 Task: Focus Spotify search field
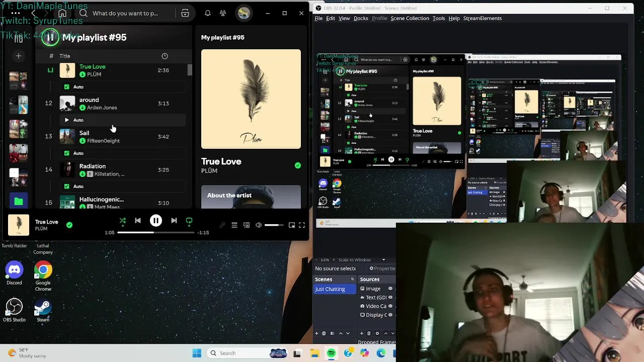(x=126, y=14)
